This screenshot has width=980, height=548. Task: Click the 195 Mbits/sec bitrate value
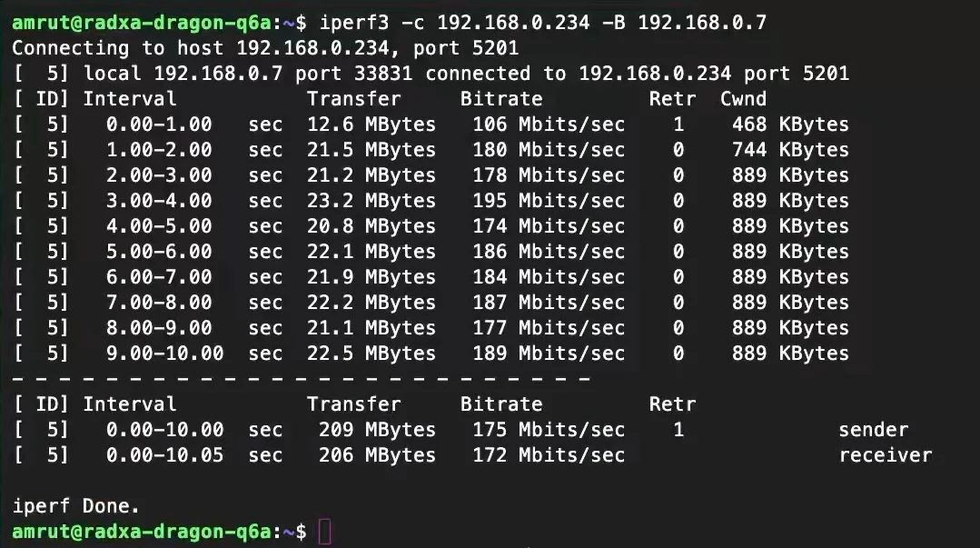pyautogui.click(x=549, y=201)
